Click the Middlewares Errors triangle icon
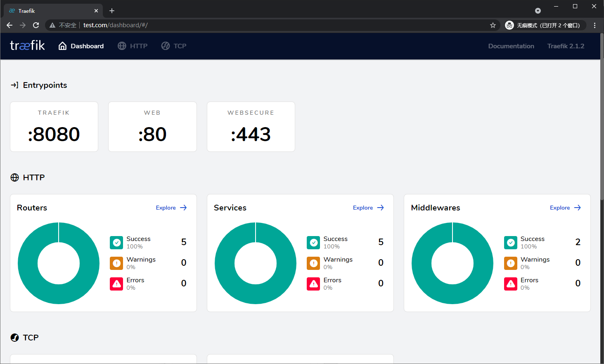Image resolution: width=604 pixels, height=364 pixels. tap(511, 284)
